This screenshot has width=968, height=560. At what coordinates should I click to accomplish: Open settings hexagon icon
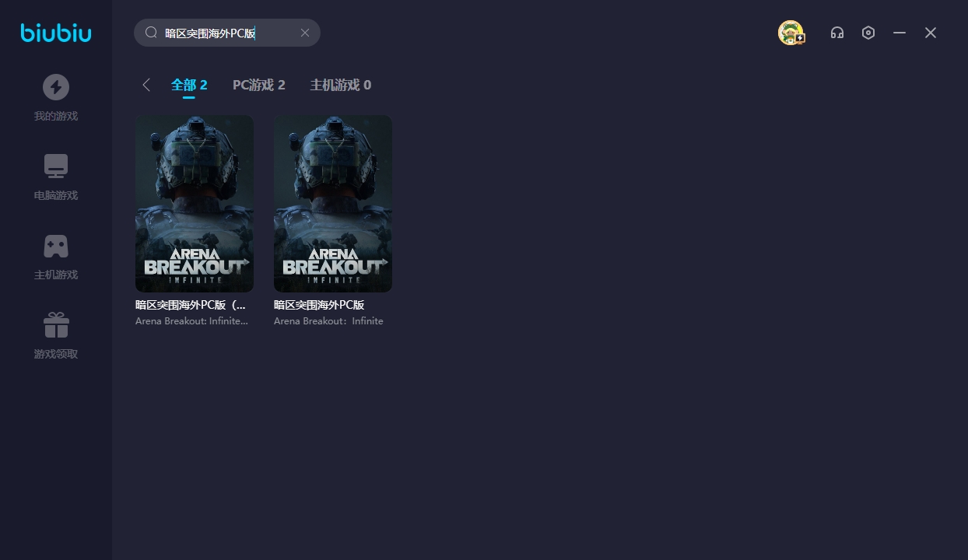click(x=868, y=33)
